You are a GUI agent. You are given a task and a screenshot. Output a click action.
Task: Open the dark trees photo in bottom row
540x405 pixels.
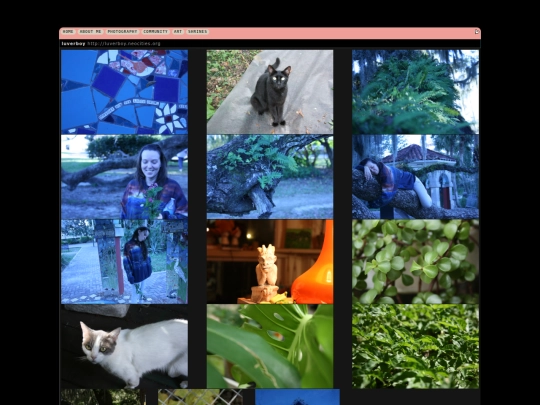[103, 397]
